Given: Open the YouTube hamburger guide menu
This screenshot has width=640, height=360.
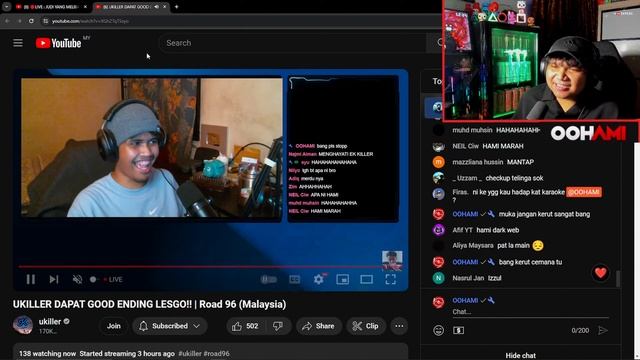Looking at the screenshot, I should (x=18, y=43).
